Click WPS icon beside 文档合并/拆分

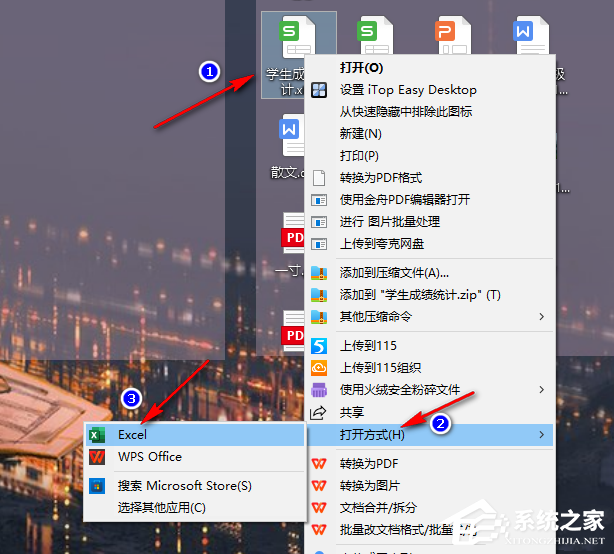pos(319,508)
